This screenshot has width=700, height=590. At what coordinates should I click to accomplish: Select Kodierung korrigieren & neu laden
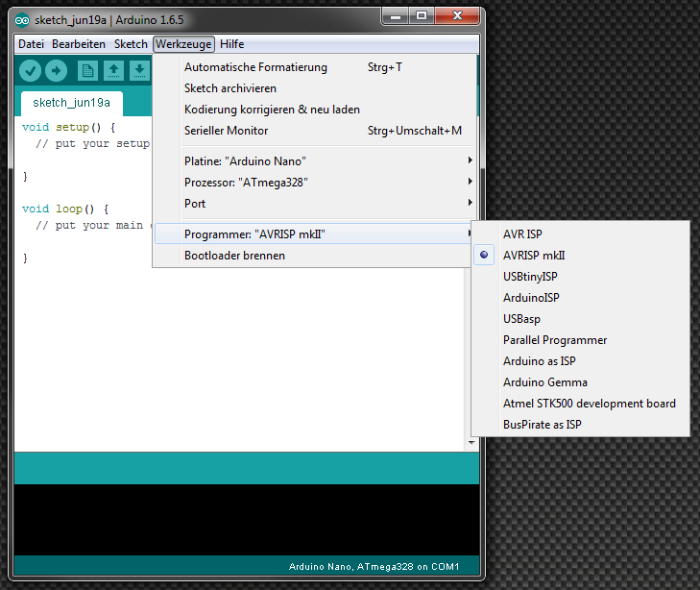[314, 110]
